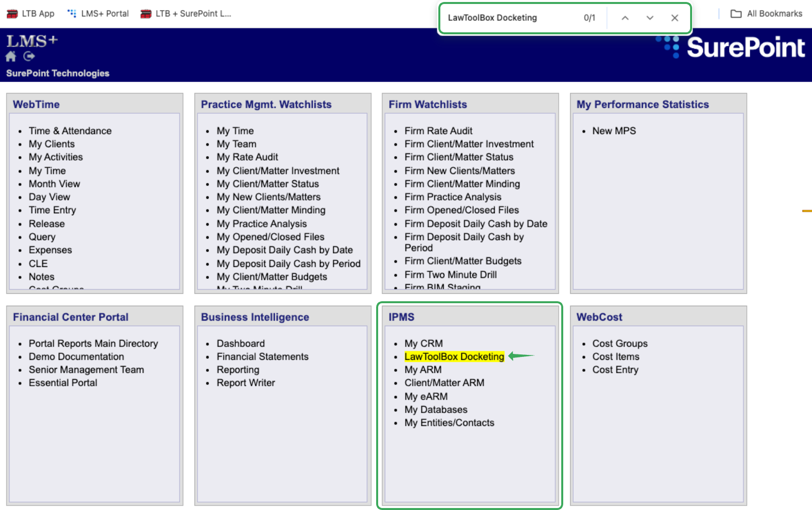Image resolution: width=812 pixels, height=510 pixels.
Task: Open My Client/Matter Investment watchlist
Action: pos(278,170)
